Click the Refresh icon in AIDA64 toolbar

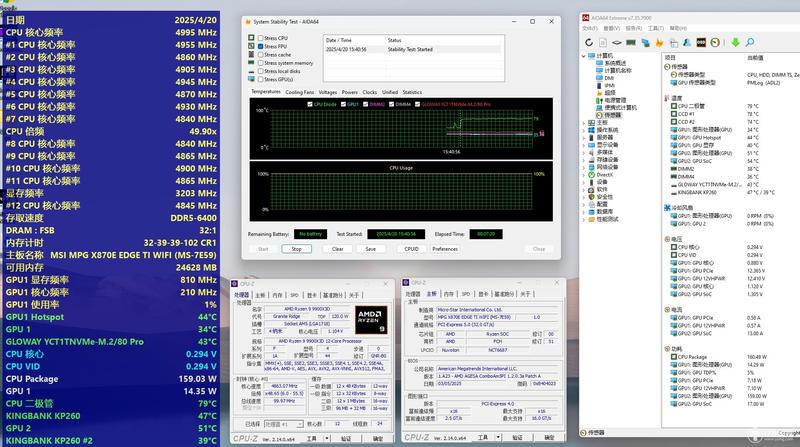pos(589,42)
